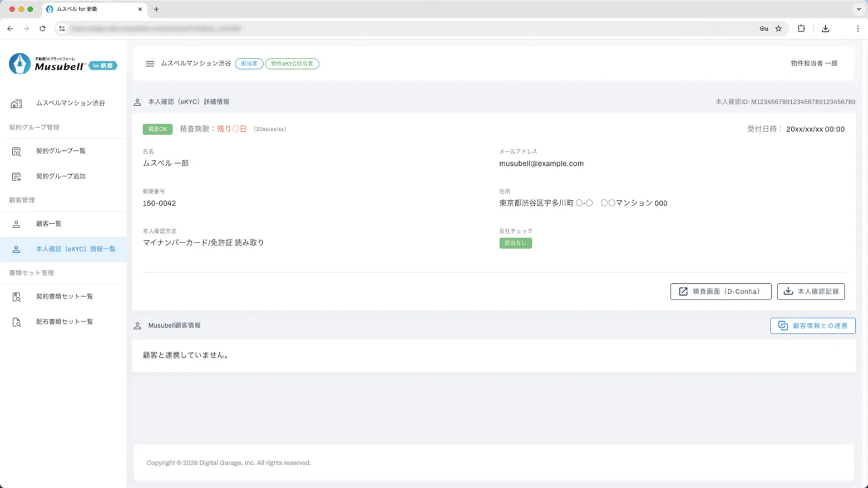Click the postal code 150-0042
Image resolution: width=868 pixels, height=488 pixels.
159,204
